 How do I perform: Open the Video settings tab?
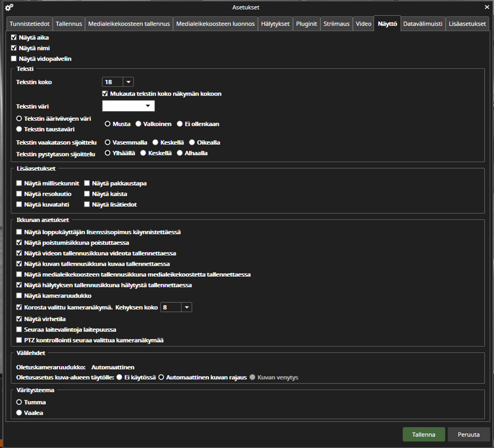point(363,23)
